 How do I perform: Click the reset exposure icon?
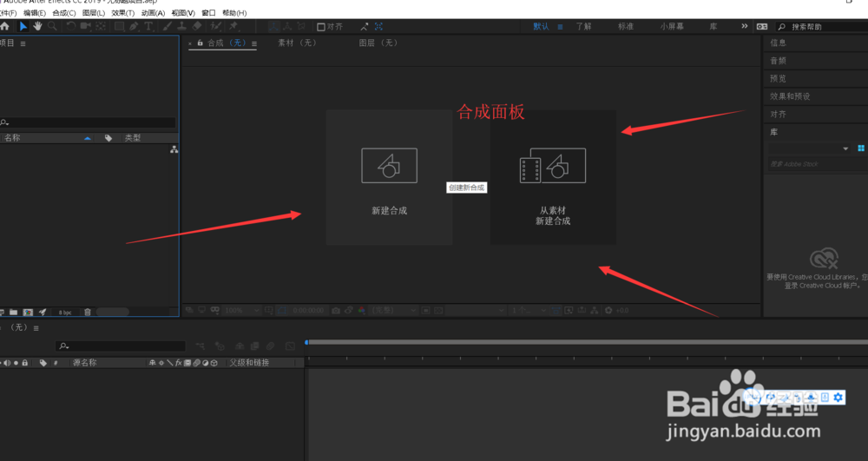(608, 311)
